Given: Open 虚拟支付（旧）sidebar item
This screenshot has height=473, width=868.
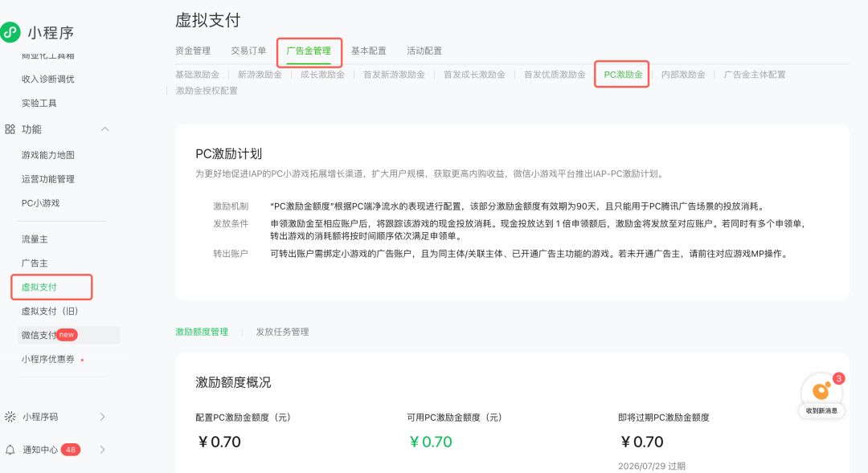Looking at the screenshot, I should [x=50, y=311].
